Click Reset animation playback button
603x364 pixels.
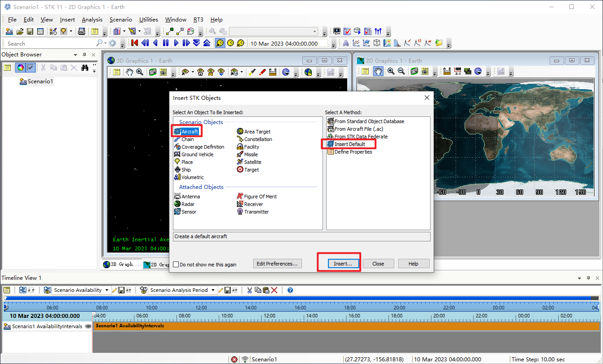(135, 43)
